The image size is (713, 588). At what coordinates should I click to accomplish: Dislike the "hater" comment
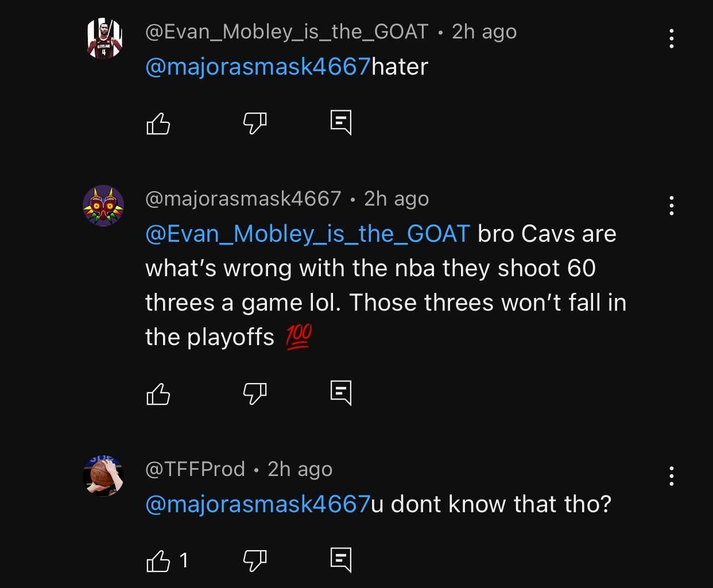coord(256,122)
